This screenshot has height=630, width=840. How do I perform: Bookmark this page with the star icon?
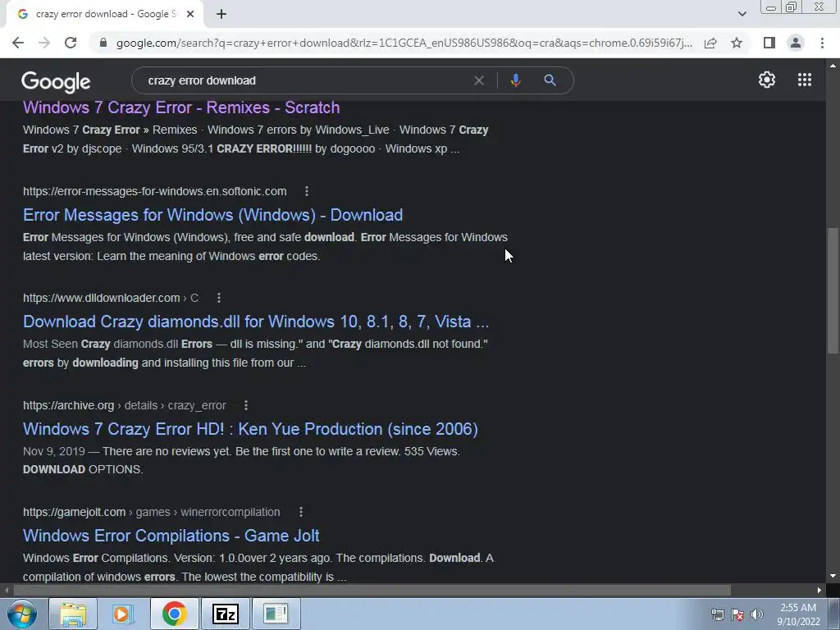[737, 43]
